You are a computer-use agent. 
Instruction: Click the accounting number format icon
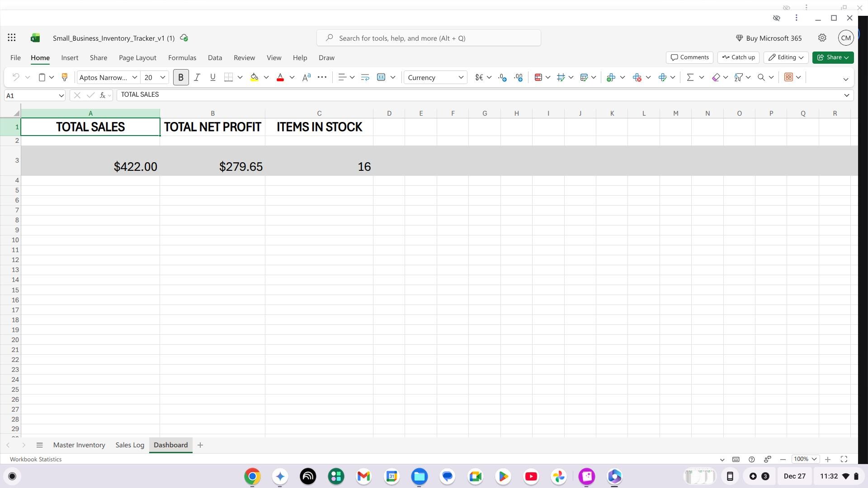pos(479,78)
